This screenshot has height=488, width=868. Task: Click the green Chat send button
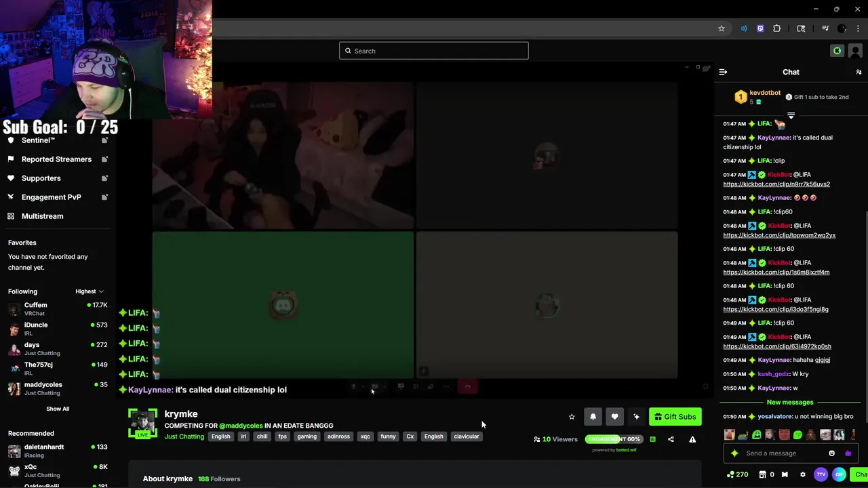click(860, 474)
